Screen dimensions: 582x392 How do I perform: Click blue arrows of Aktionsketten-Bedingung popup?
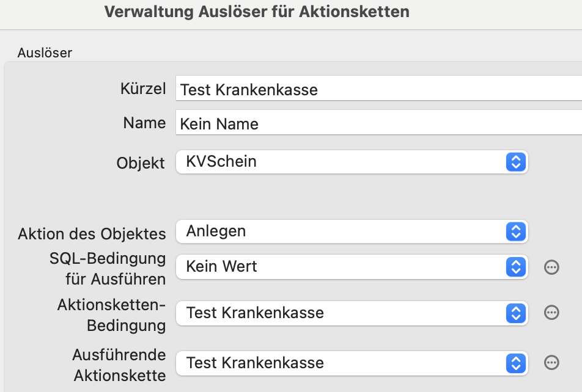point(516,313)
